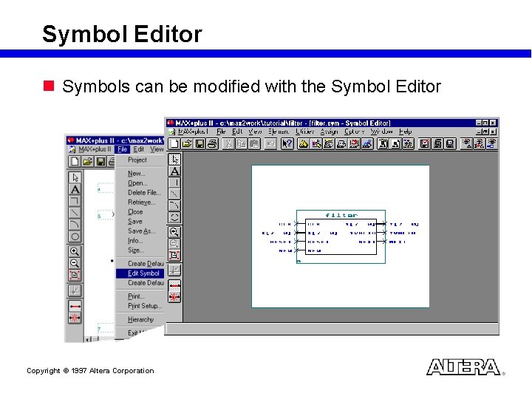
Task: Choose Selection arrow tool in Symbol Editor
Action: click(x=174, y=160)
